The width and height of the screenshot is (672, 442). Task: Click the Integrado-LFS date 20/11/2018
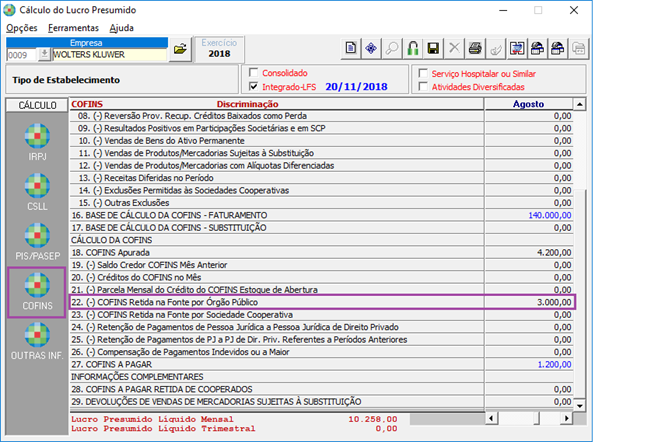point(356,87)
